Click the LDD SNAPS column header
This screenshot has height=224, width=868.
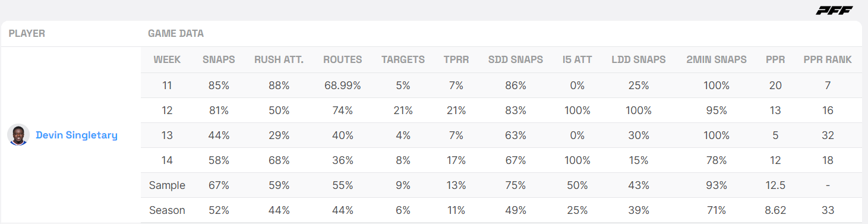pos(639,59)
